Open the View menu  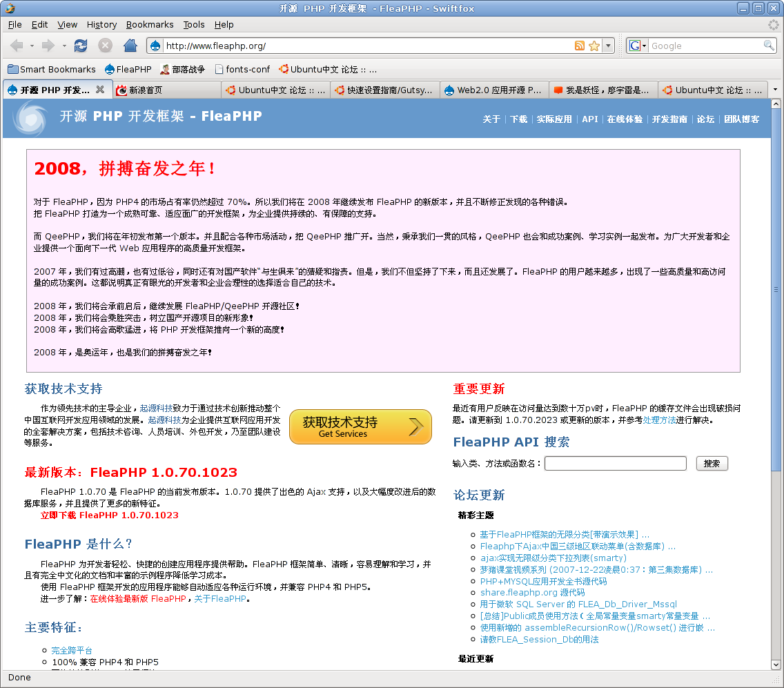(x=68, y=25)
